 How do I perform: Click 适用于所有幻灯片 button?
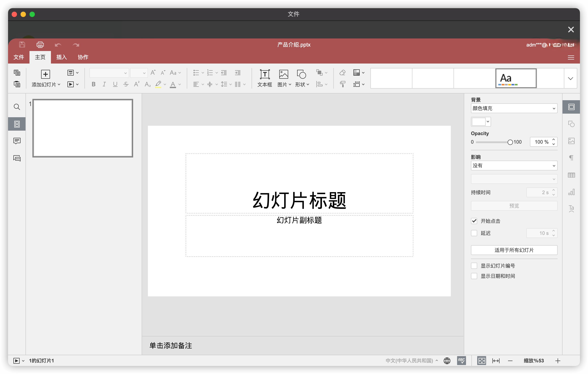[514, 250]
